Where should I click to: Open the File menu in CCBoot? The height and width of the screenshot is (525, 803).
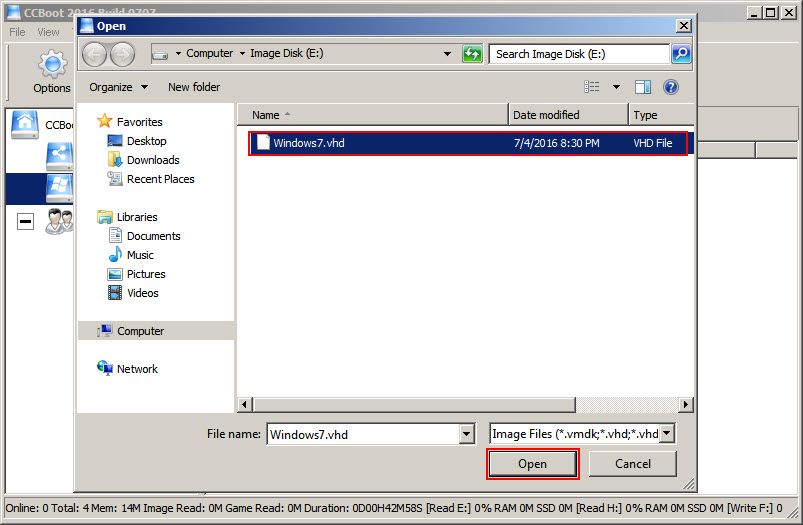coord(17,32)
